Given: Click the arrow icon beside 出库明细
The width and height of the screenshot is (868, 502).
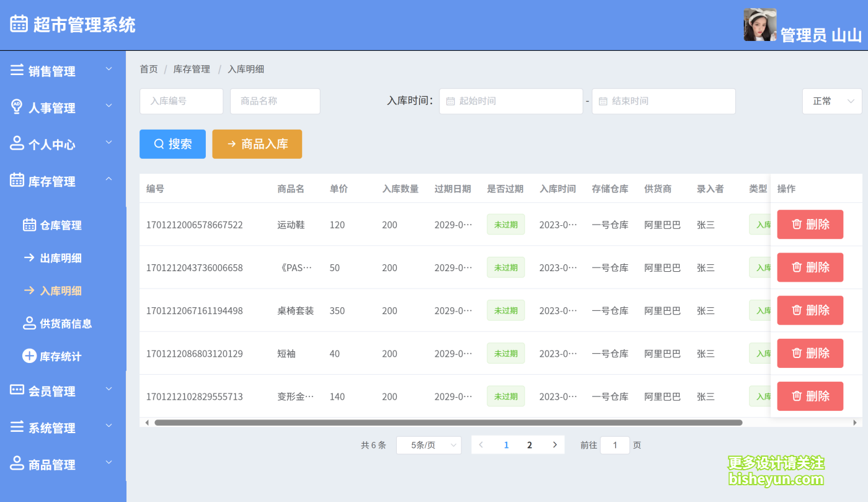Looking at the screenshot, I should tap(29, 258).
